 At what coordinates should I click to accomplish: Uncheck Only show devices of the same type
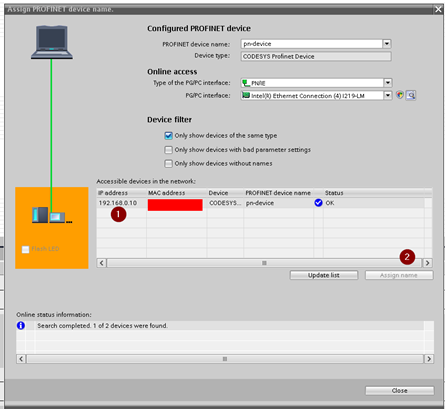pos(168,136)
